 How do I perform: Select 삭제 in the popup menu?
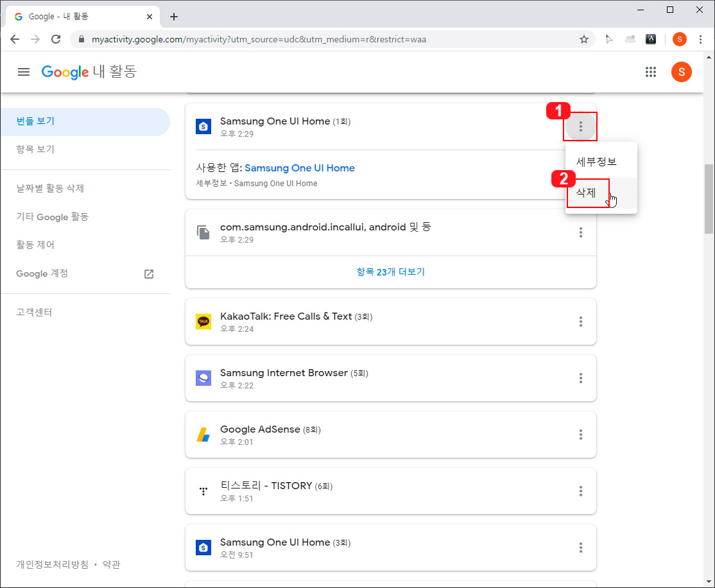(x=601, y=193)
